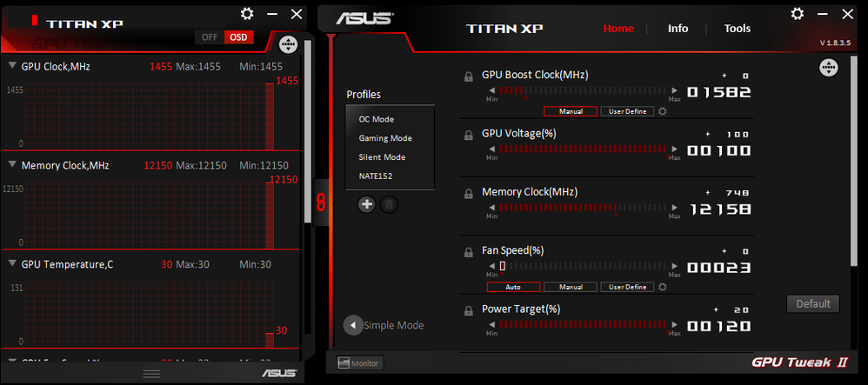Click the GPU Boost Clock value 01582
Image resolution: width=868 pixels, height=385 pixels.
tap(719, 92)
